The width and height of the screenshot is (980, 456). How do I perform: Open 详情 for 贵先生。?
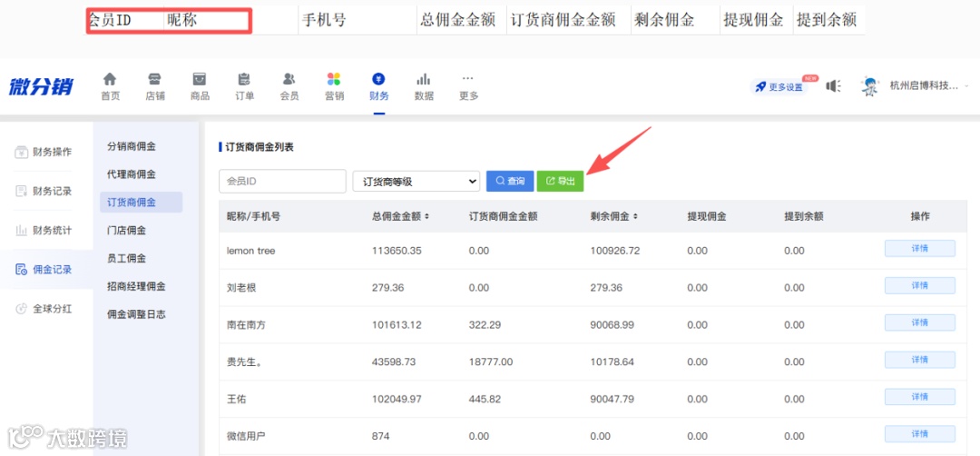click(x=919, y=360)
